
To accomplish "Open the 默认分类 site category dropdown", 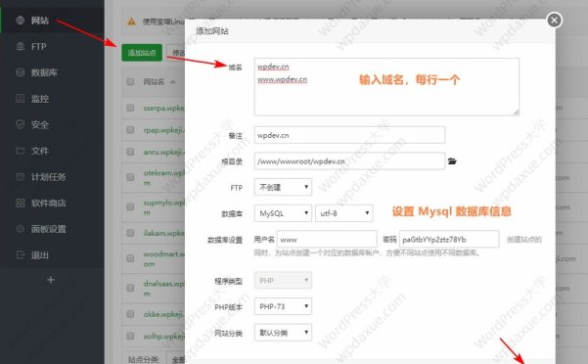I will click(x=283, y=333).
